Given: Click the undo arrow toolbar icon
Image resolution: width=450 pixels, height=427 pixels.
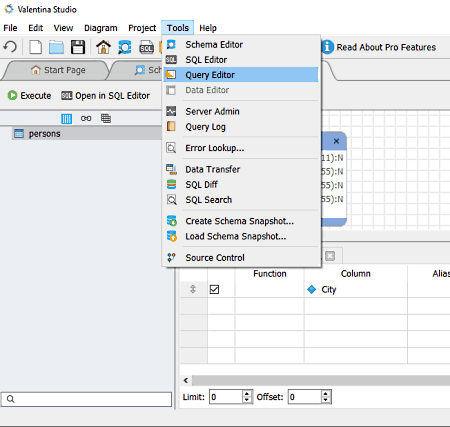Looking at the screenshot, I should click(10, 47).
